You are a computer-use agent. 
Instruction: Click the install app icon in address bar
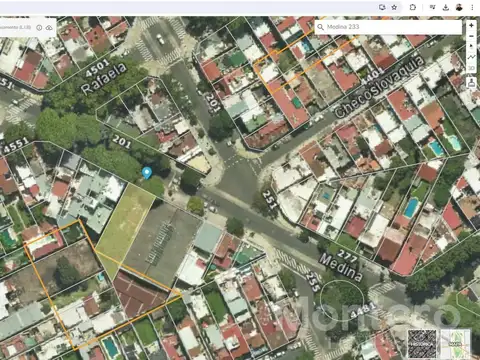click(x=382, y=7)
